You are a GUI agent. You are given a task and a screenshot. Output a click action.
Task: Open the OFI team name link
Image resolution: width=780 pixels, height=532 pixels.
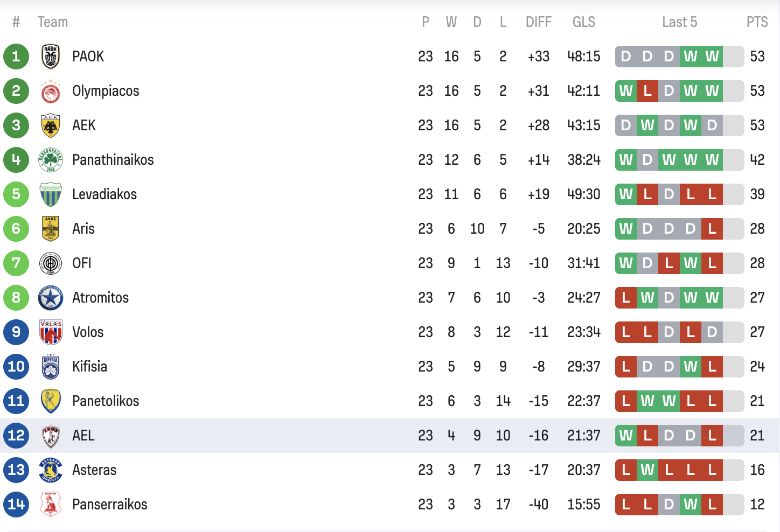[82, 263]
